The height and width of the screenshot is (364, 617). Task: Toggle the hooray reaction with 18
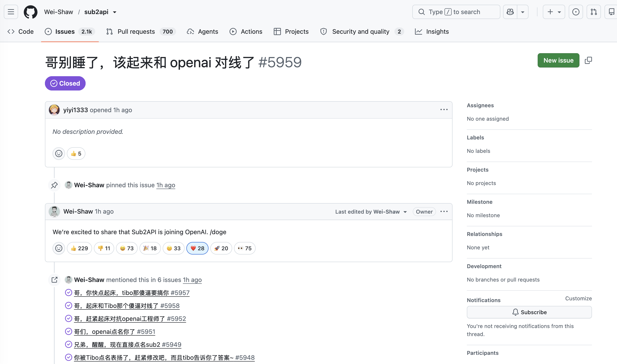click(150, 248)
